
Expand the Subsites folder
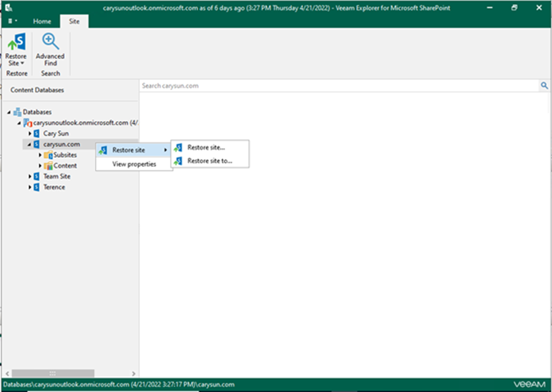(x=40, y=155)
